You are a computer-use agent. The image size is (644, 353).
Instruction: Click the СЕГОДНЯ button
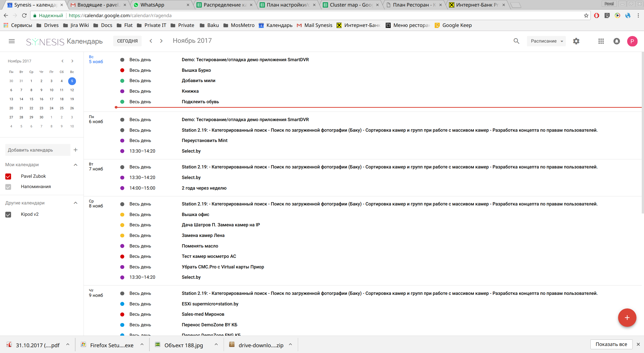tap(127, 41)
